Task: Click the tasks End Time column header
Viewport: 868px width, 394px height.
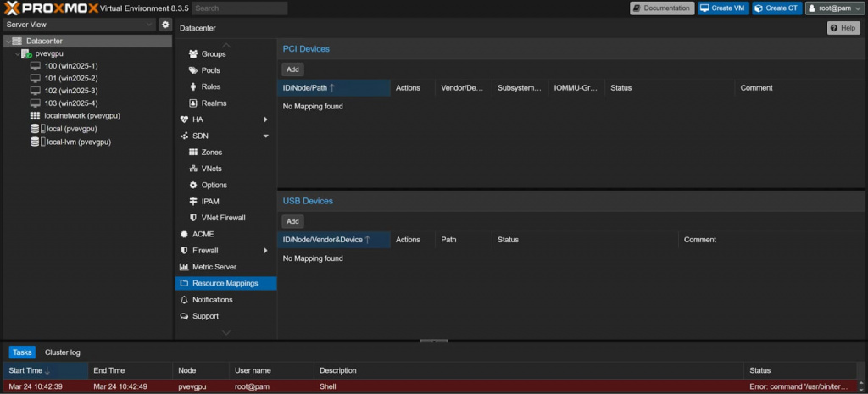Action: (x=130, y=370)
